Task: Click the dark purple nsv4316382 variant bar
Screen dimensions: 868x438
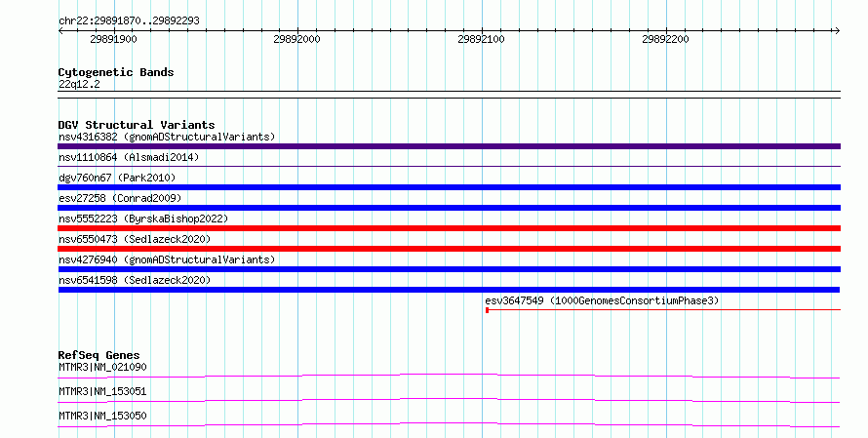Action: (449, 146)
